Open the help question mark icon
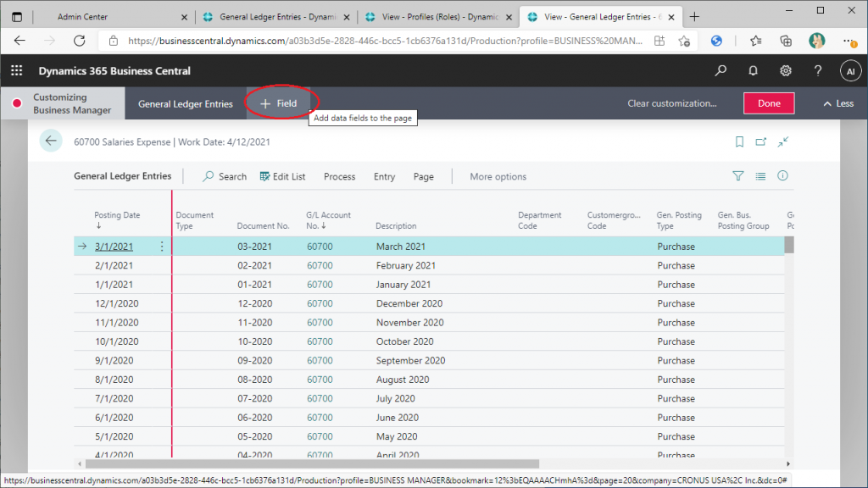The image size is (868, 488). click(818, 71)
